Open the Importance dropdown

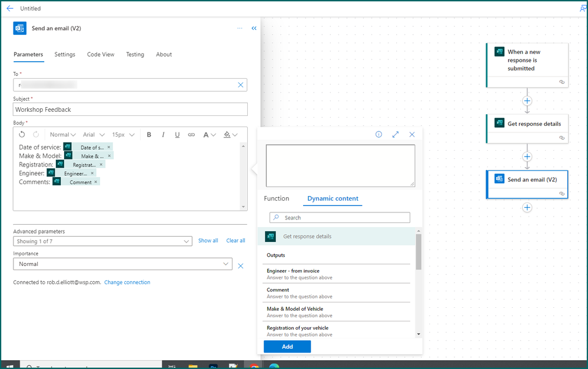coord(122,264)
